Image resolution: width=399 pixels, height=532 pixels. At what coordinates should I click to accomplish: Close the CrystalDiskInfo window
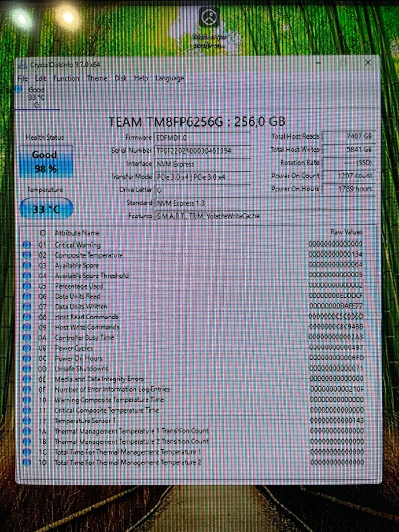(x=368, y=63)
